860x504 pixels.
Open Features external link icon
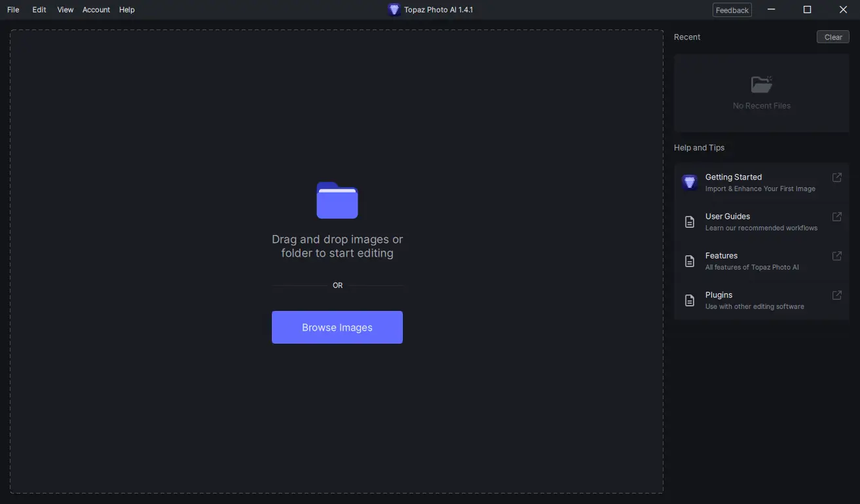(x=837, y=256)
